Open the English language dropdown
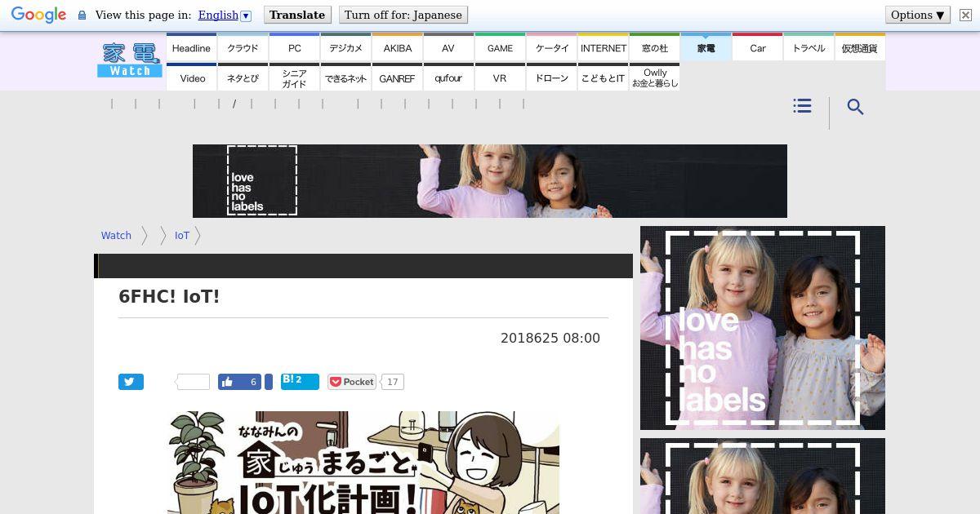The width and height of the screenshot is (980, 514). coord(224,15)
